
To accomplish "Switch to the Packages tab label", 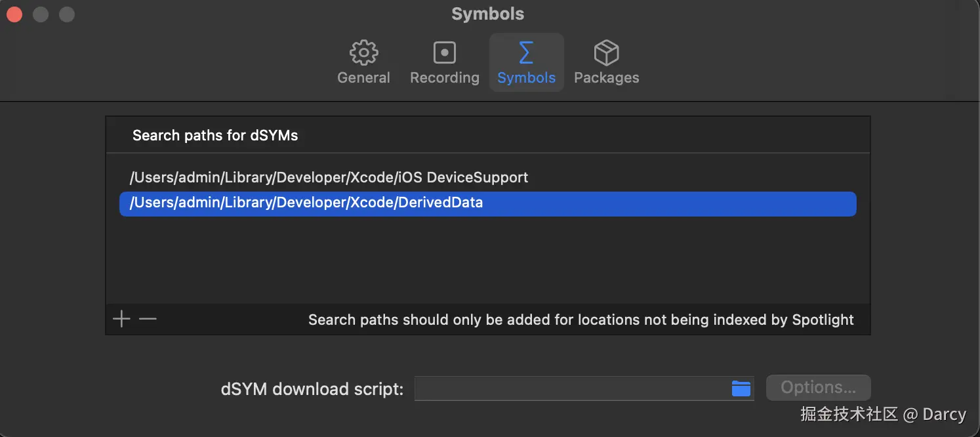I will (606, 77).
